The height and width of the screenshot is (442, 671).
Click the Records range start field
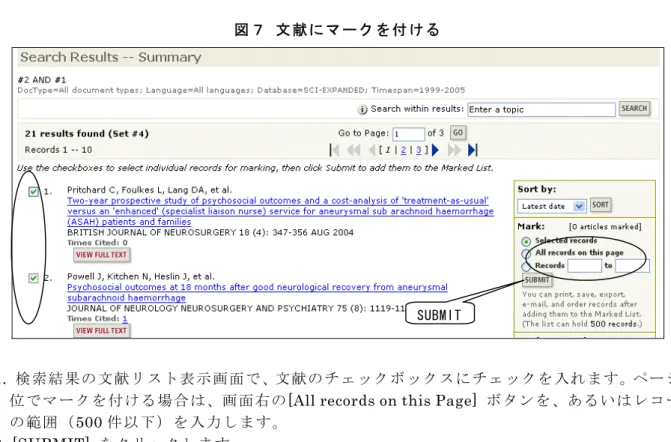585,266
